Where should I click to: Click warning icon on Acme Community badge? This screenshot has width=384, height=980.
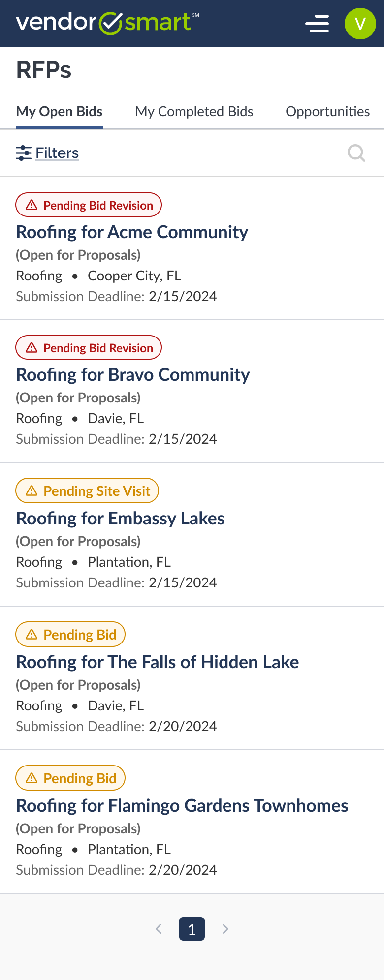(32, 205)
